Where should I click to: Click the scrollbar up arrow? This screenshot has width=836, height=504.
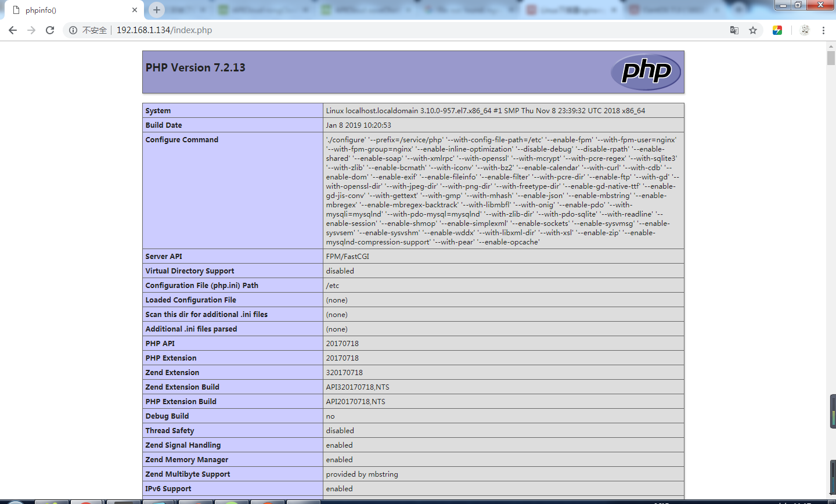pos(831,45)
